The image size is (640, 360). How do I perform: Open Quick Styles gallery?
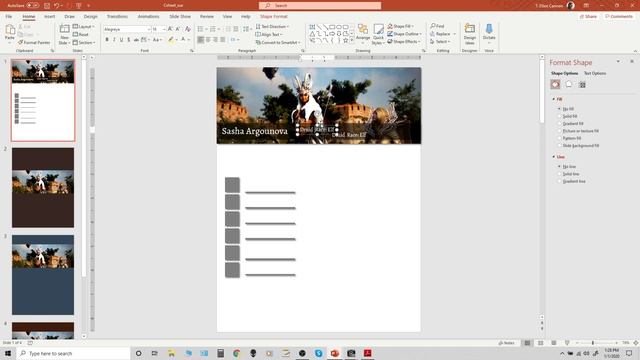(378, 34)
